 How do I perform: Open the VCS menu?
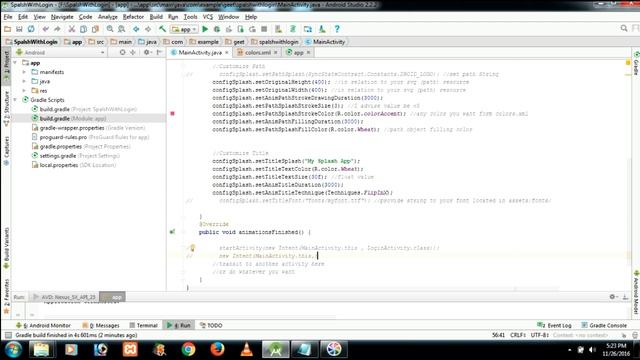pyautogui.click(x=208, y=17)
